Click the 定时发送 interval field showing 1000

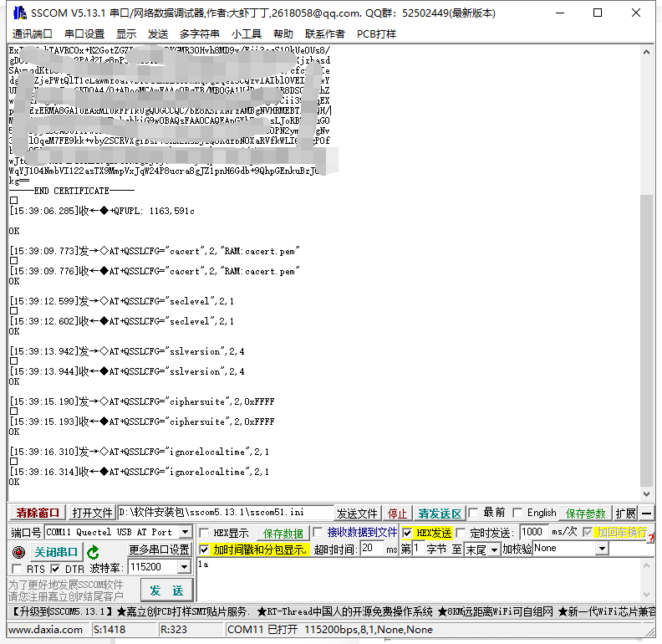point(533,532)
